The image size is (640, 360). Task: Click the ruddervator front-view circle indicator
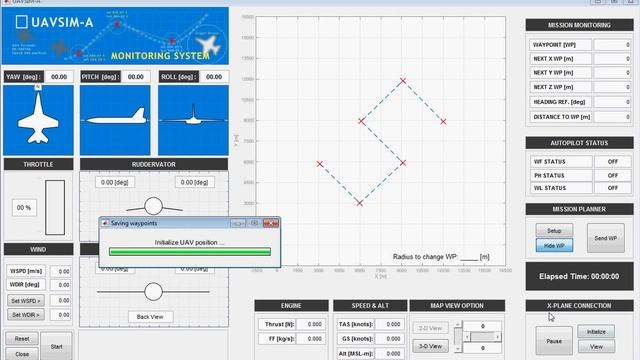(153, 206)
